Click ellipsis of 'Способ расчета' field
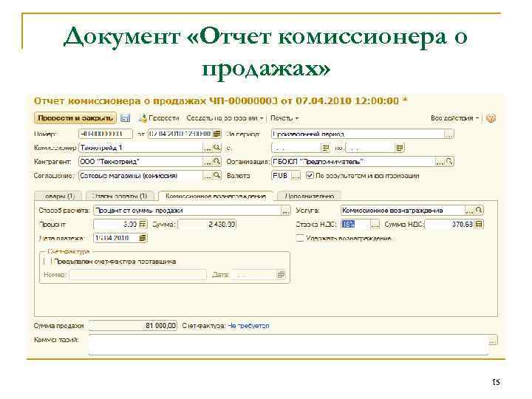 point(286,211)
